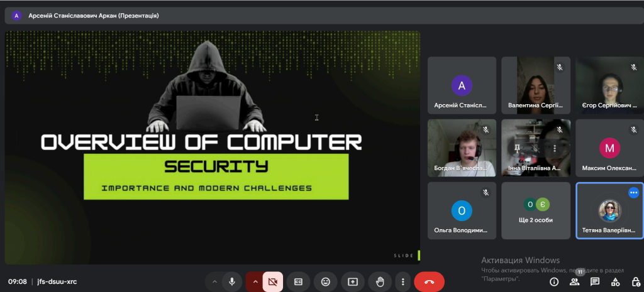The image size is (644, 292).
Task: Open blue options menu on Тетяна's tile
Action: [633, 193]
